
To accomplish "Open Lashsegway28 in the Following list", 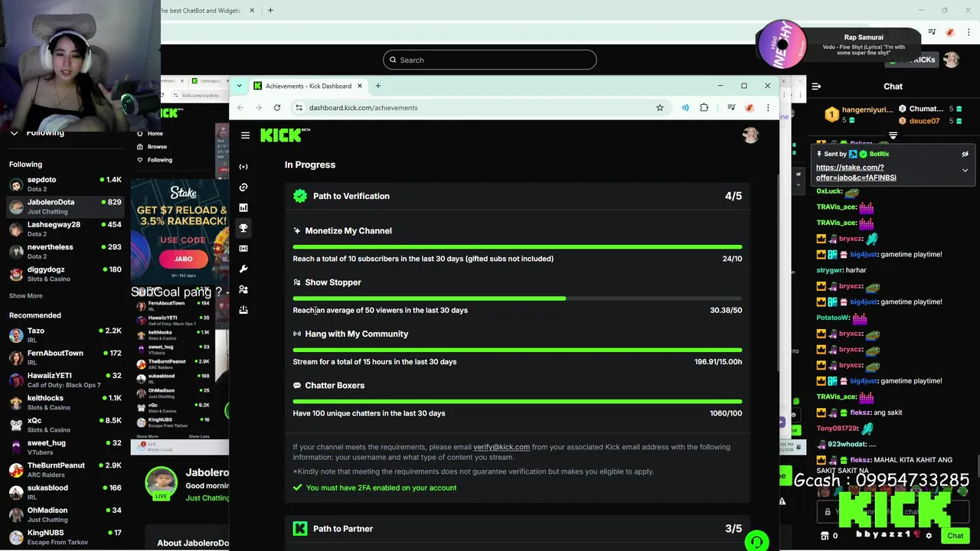I will tap(65, 229).
